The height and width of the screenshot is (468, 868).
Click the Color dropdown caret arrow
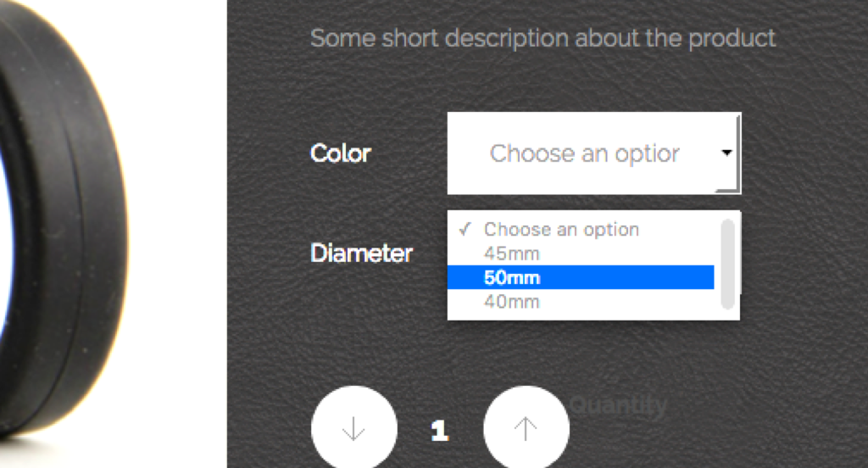pyautogui.click(x=726, y=153)
